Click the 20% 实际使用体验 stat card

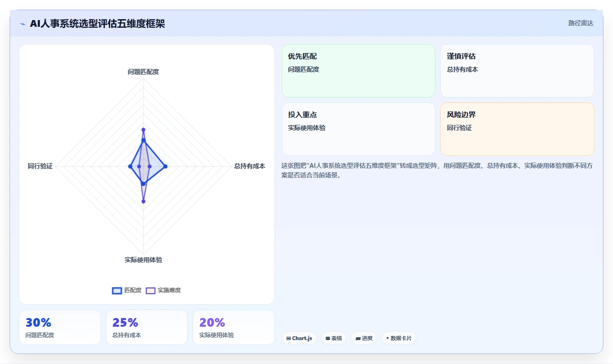[234, 327]
